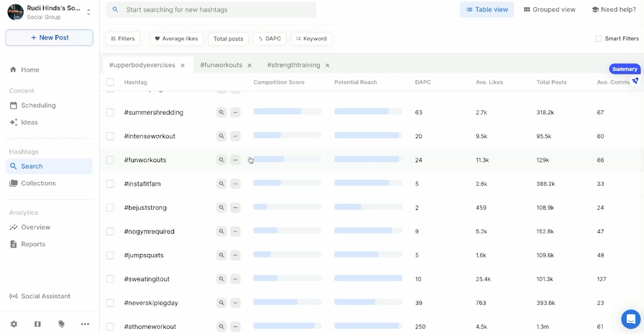Toggle the select-all hashtags header checkbox
The image size is (644, 334).
(x=110, y=82)
